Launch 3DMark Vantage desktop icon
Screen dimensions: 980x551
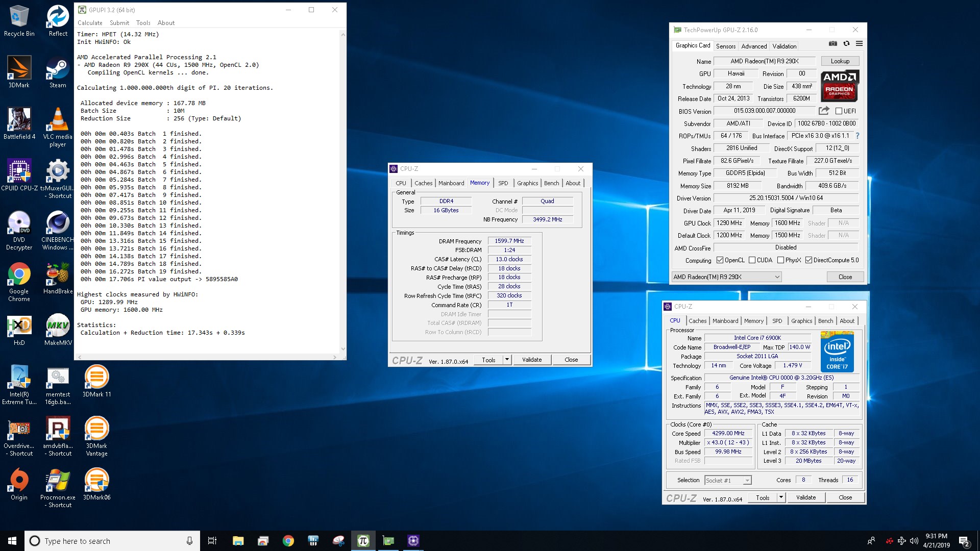(x=96, y=436)
